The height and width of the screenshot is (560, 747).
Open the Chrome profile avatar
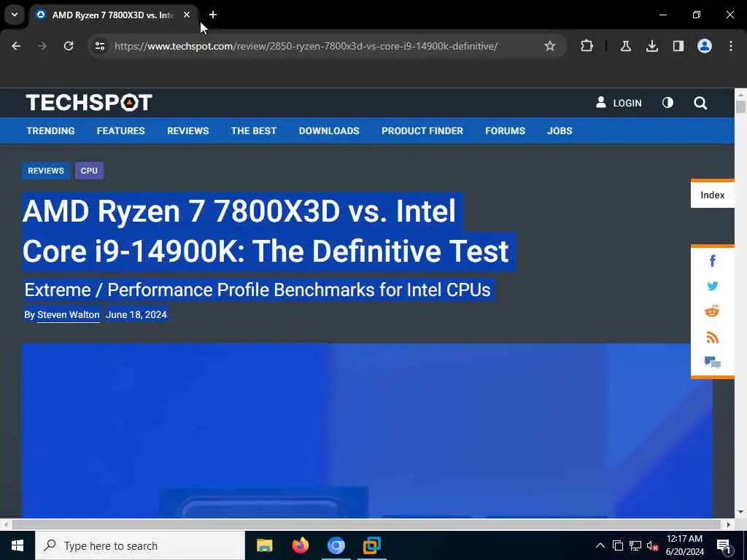[705, 46]
